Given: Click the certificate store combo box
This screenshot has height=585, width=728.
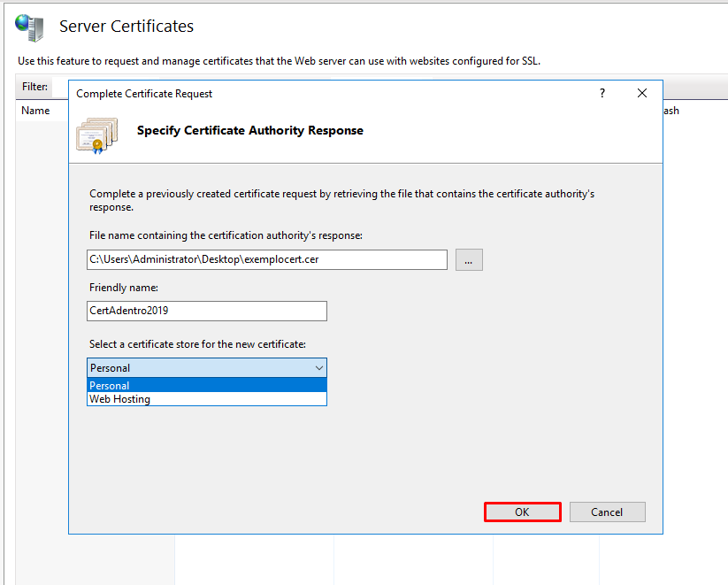Looking at the screenshot, I should pyautogui.click(x=199, y=367).
